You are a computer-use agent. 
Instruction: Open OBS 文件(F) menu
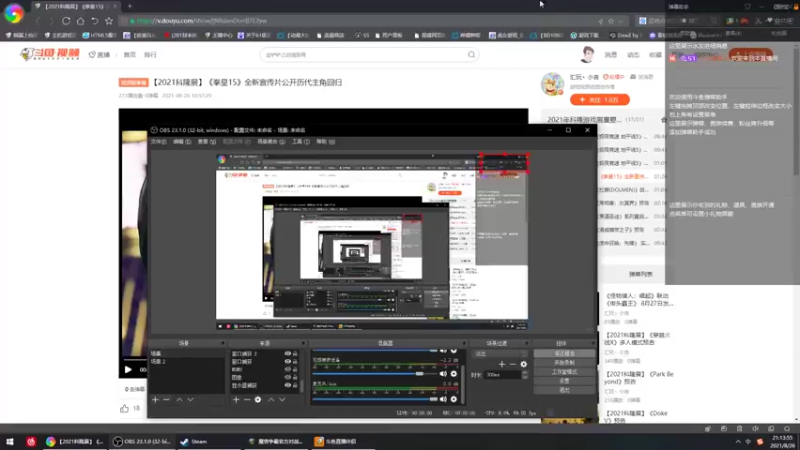(x=159, y=142)
